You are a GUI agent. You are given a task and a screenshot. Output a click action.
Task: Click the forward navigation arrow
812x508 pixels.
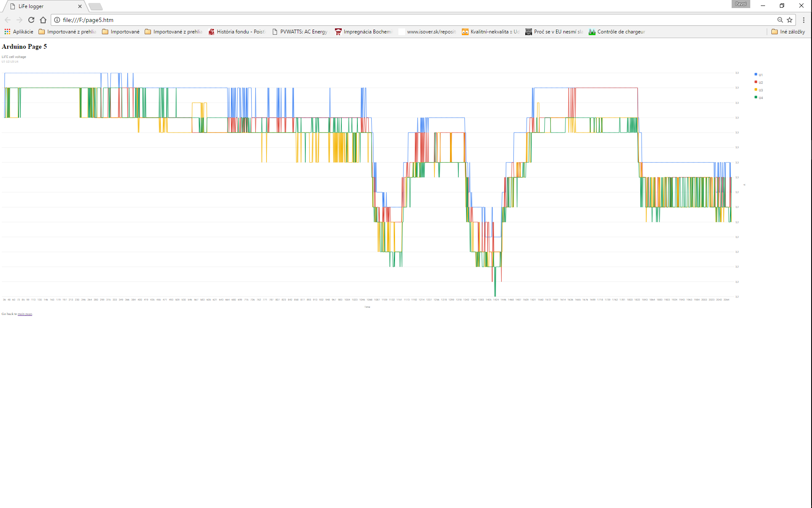pos(19,20)
